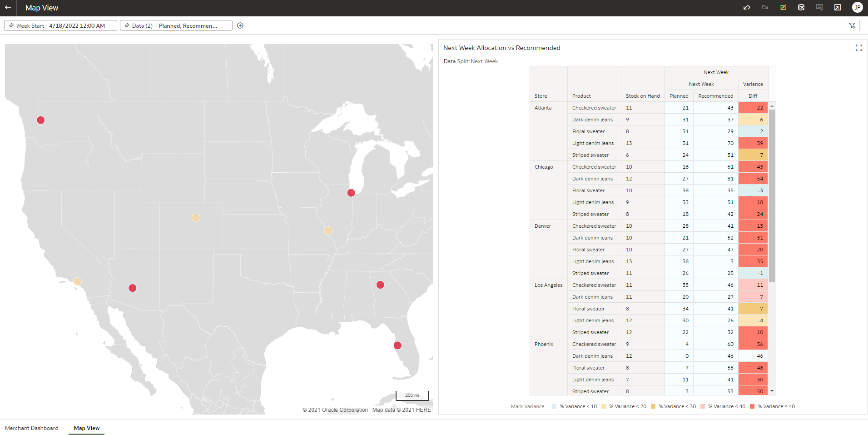Click the Mark Variance legend label

527,406
